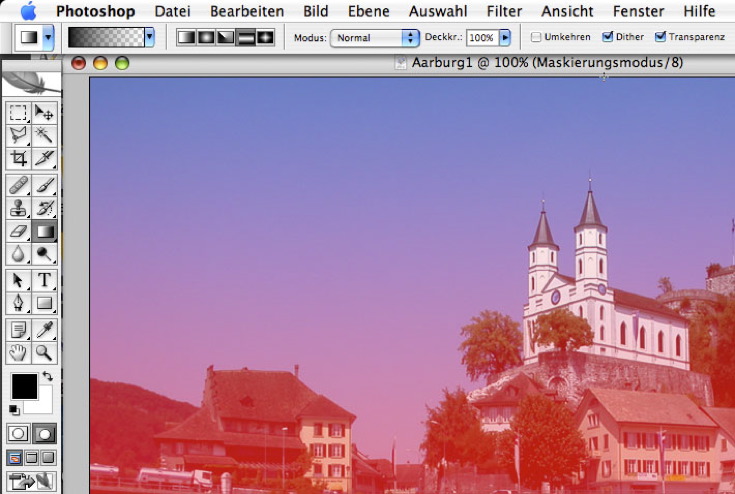Toggle the Transparenz checkbox
The image size is (735, 494).
point(660,37)
